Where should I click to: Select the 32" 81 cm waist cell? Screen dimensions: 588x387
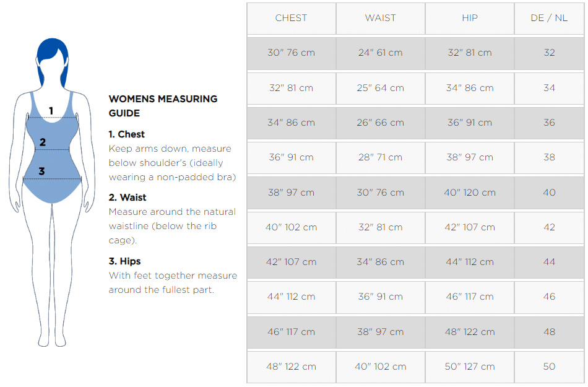point(380,227)
